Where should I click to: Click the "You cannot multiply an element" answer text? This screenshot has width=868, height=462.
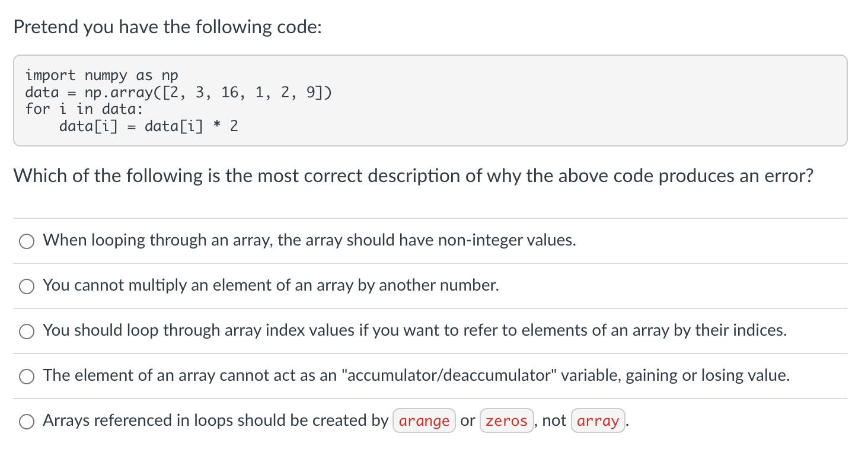(271, 285)
